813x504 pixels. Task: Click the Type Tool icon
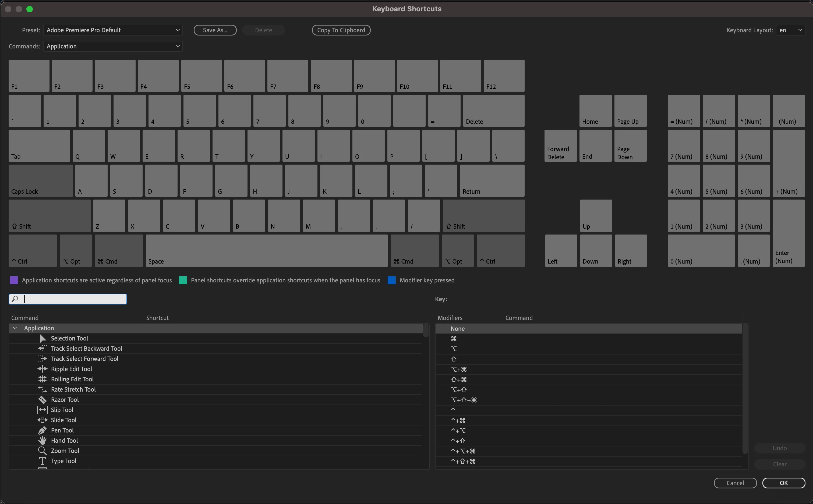click(x=42, y=461)
